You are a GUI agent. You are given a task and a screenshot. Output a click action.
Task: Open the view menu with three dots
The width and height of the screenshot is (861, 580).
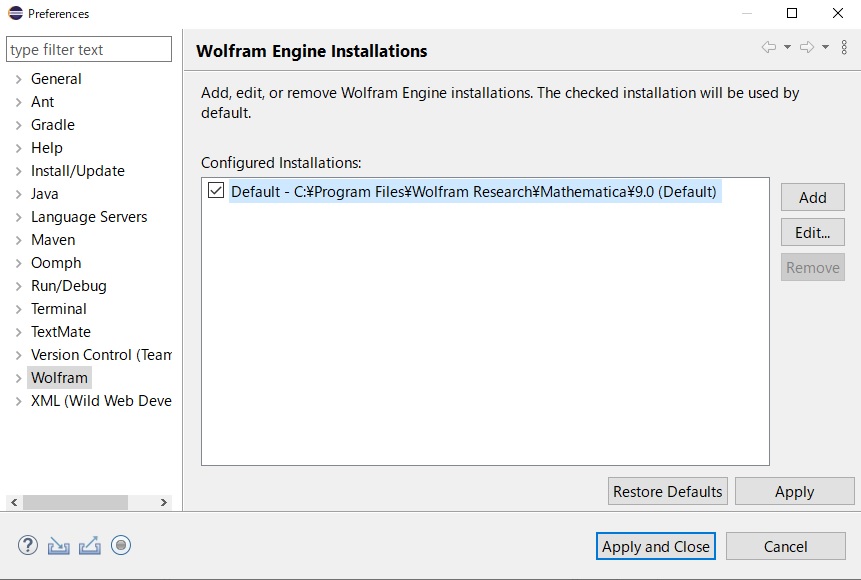tap(846, 48)
